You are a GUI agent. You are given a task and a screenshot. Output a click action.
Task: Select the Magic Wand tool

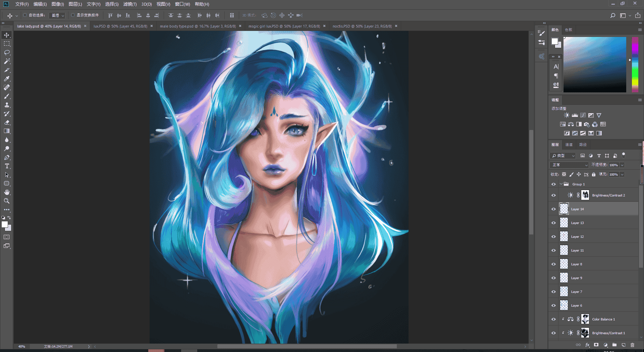pyautogui.click(x=7, y=61)
